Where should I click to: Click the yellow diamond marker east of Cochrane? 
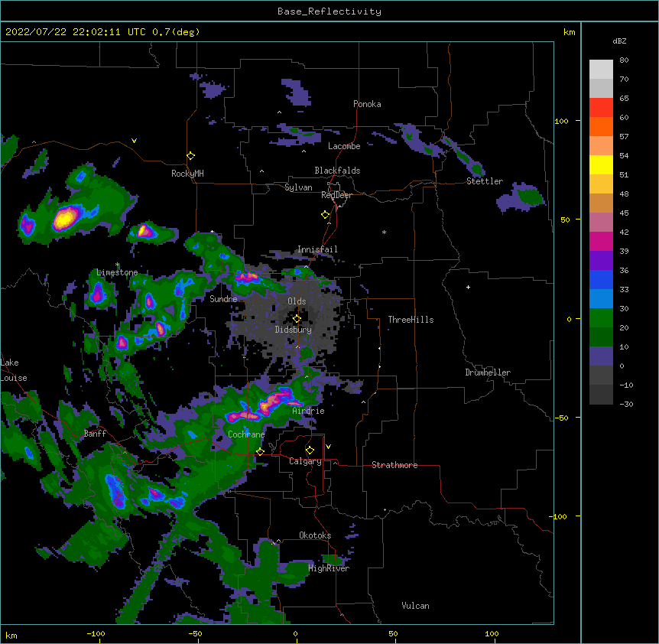tap(260, 452)
